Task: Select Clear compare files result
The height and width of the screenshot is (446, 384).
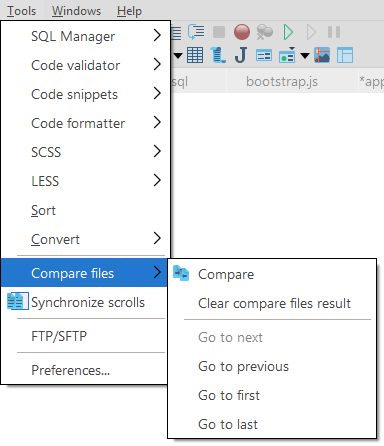Action: point(272,303)
